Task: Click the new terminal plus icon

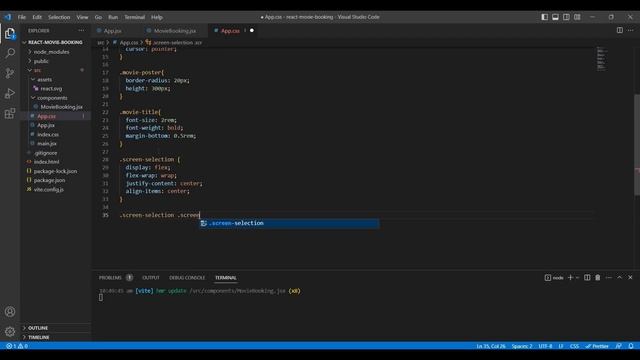Action: point(570,278)
